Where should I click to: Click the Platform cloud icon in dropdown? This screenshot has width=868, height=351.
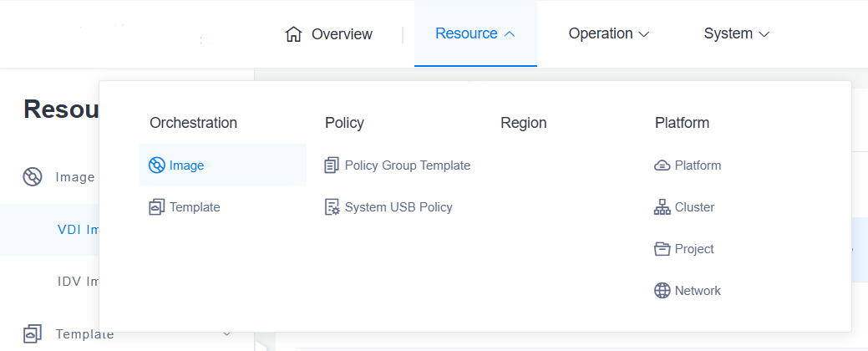[662, 165]
